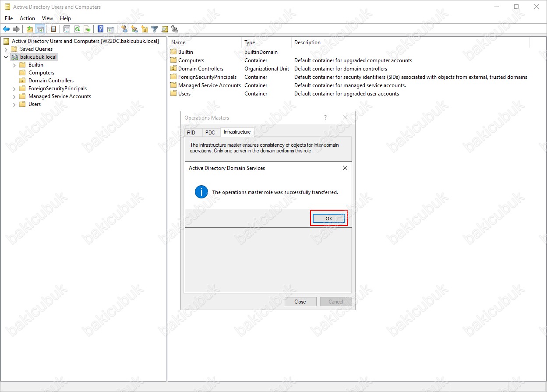Expand the Managed Service Accounts tree node

[14, 96]
